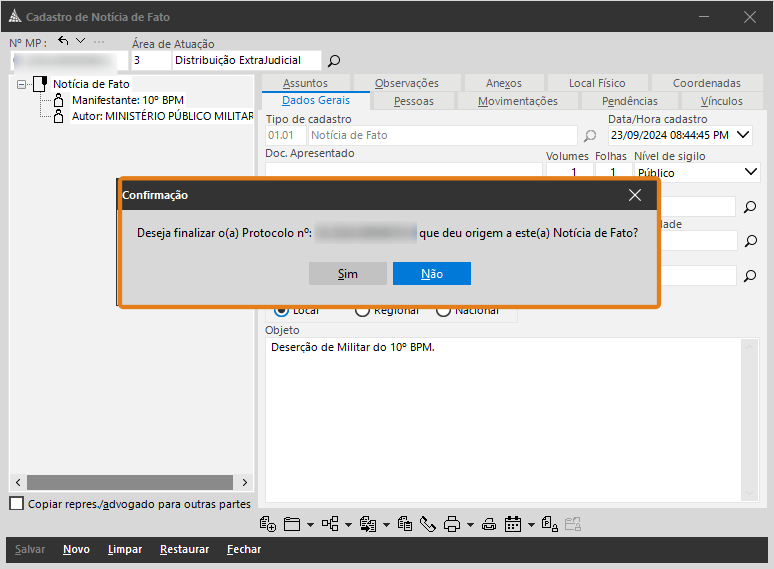Click the Volumes field
The height and width of the screenshot is (569, 774).
pyautogui.click(x=570, y=170)
